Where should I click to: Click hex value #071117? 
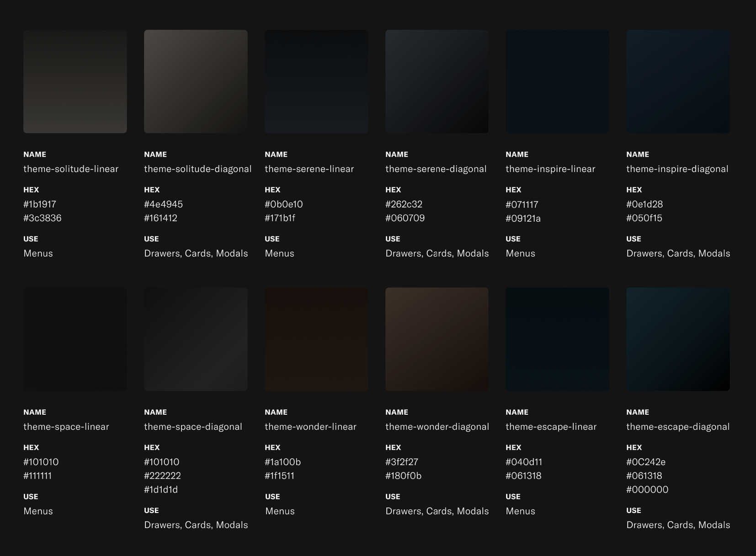click(x=522, y=204)
